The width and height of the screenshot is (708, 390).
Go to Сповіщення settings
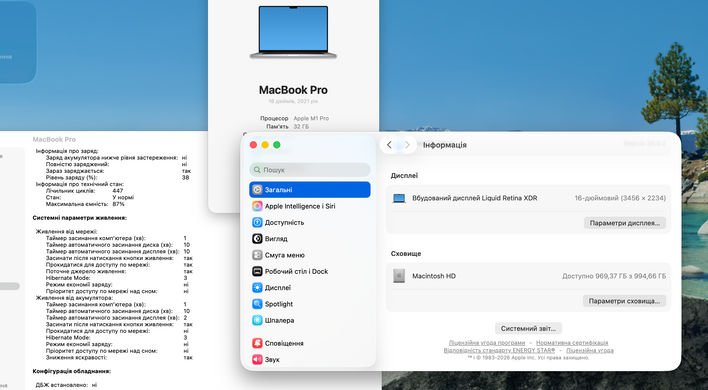(310, 343)
